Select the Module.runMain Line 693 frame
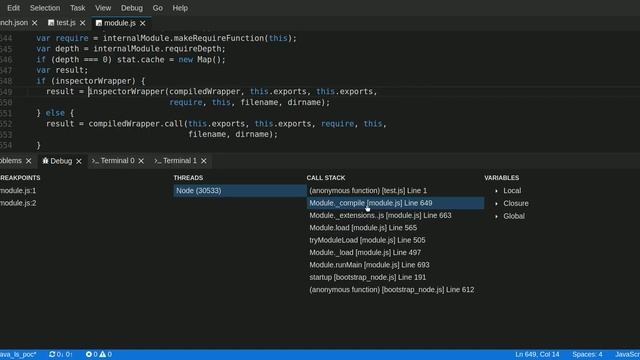 point(395,264)
